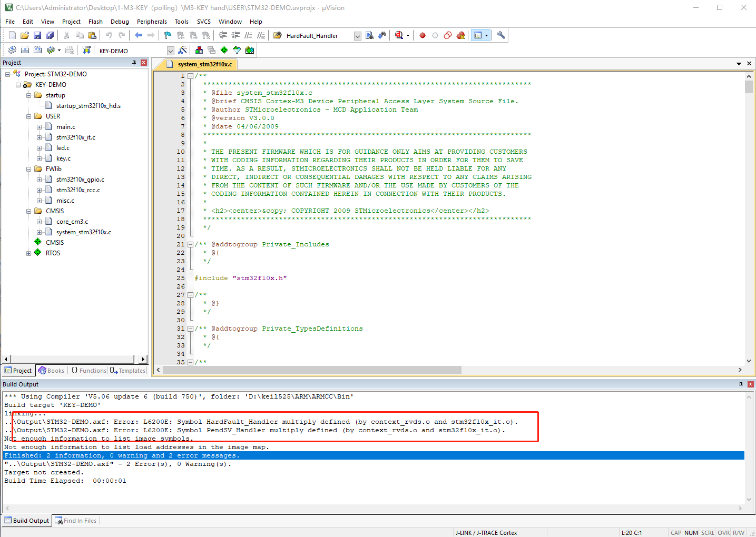
Task: Click the editor horizontal scrollbar thumb
Action: pyautogui.click(x=312, y=370)
